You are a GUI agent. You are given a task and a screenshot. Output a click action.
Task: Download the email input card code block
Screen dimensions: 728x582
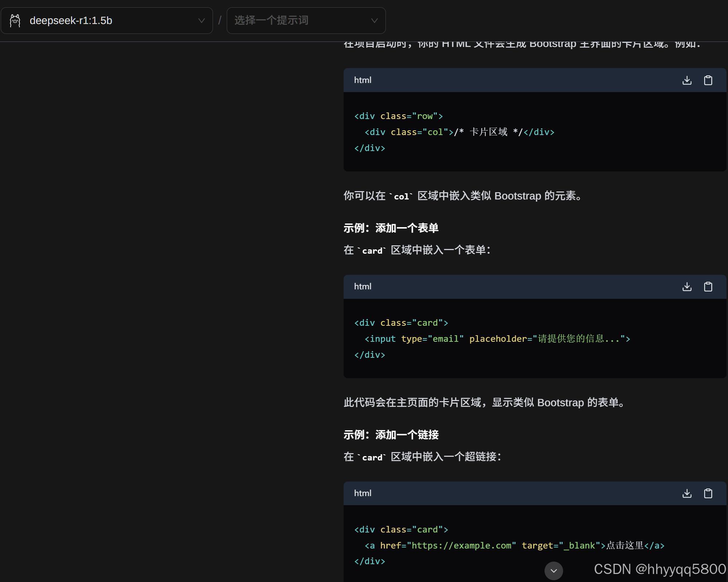tap(687, 287)
